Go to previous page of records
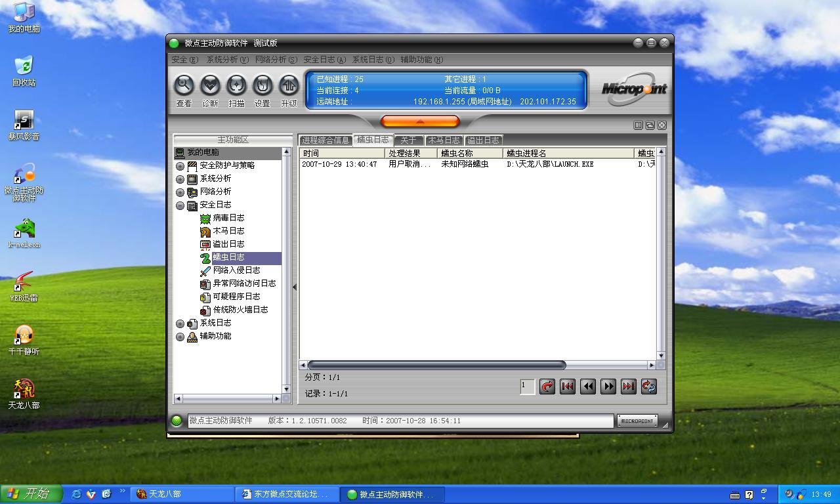Screen dimensions: 840x504 (x=588, y=387)
